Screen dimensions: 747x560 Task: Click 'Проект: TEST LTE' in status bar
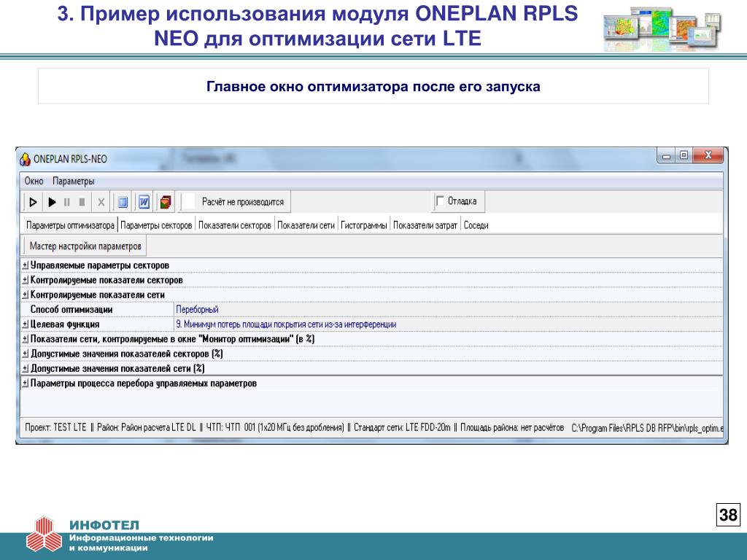pos(55,427)
